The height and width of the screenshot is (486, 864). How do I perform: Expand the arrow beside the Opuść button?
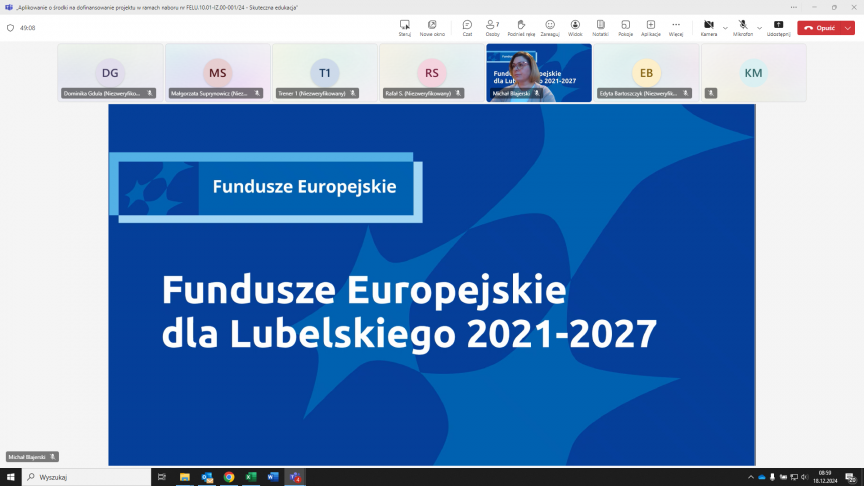click(848, 28)
